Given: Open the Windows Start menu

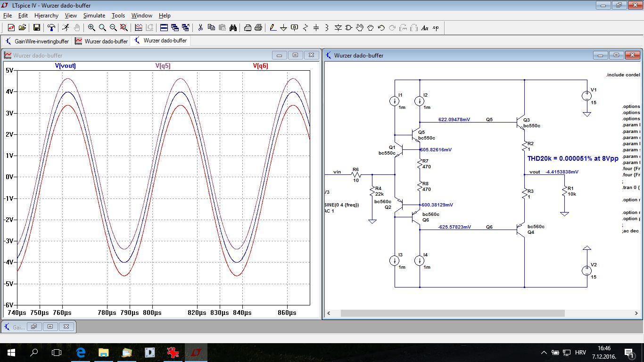Looking at the screenshot, I should point(11,352).
